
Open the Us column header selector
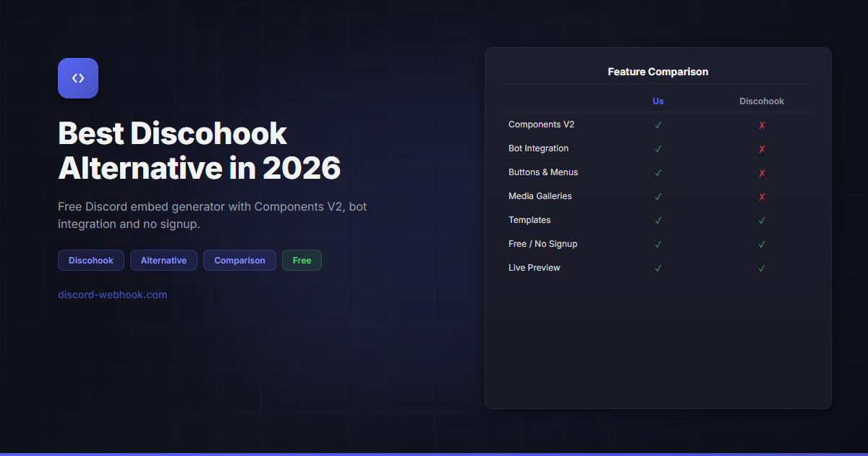(658, 101)
